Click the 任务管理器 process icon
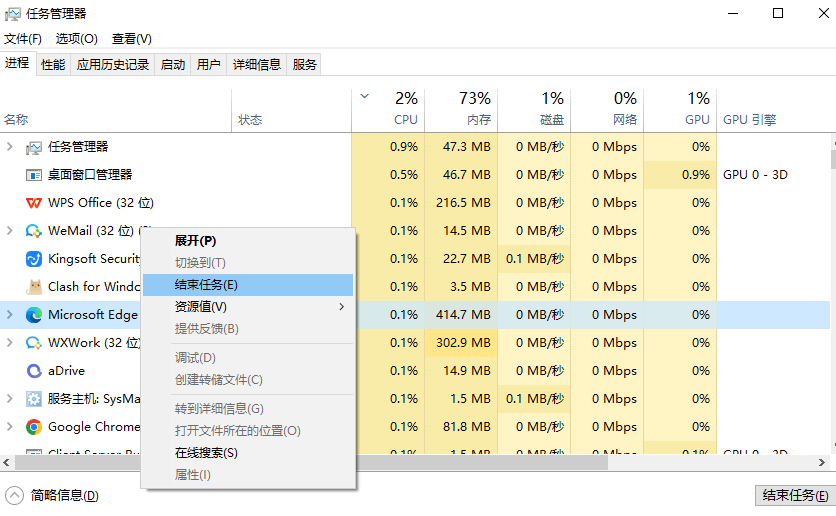 34,148
